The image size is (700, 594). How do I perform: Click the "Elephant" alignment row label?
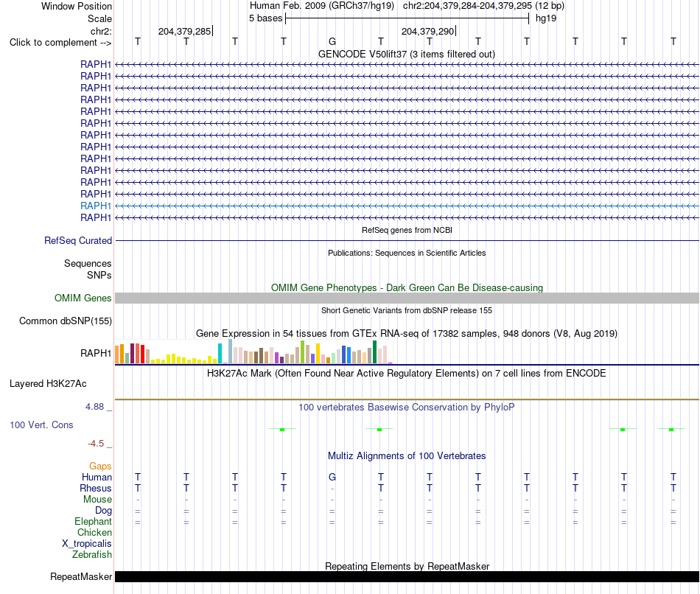click(93, 522)
